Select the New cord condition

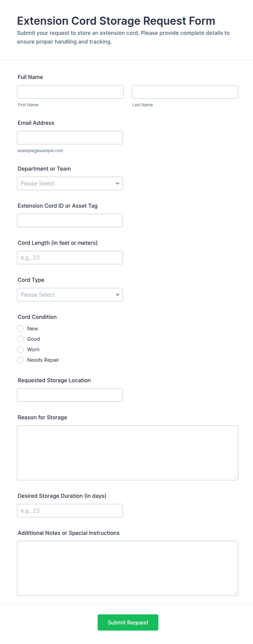(20, 329)
